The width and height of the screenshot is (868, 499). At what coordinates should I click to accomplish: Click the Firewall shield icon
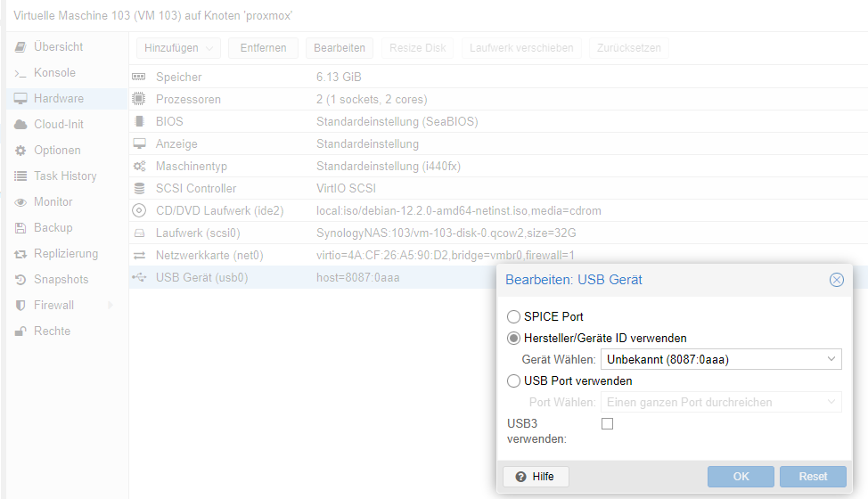[x=20, y=306]
